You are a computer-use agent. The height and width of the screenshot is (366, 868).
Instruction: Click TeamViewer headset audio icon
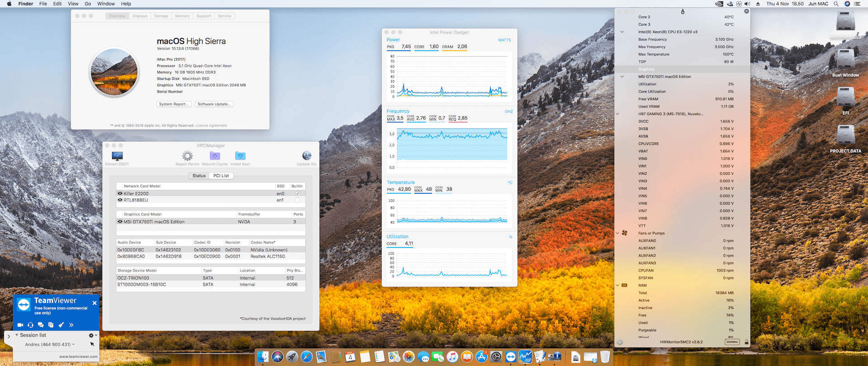click(x=30, y=325)
